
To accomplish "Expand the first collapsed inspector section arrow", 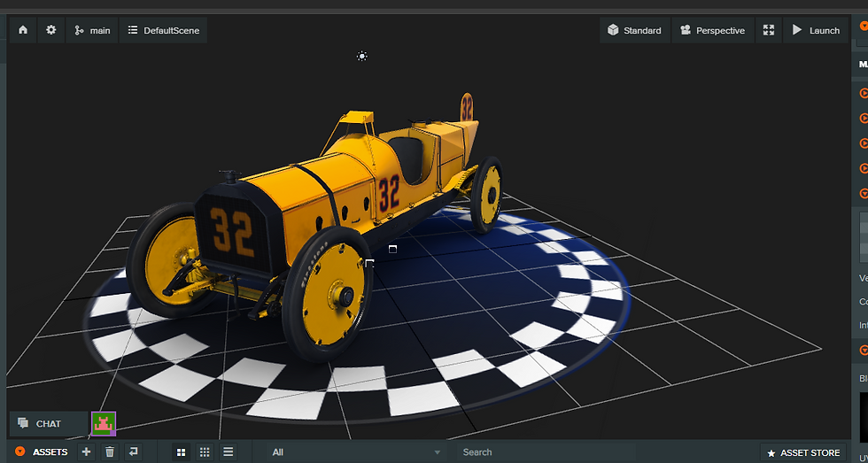I will (x=863, y=94).
